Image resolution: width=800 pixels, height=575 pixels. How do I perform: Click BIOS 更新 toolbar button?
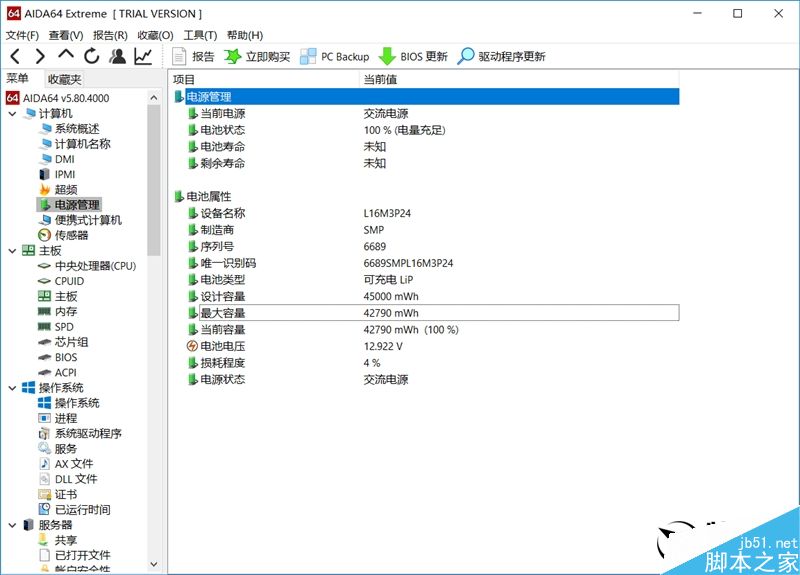(414, 57)
